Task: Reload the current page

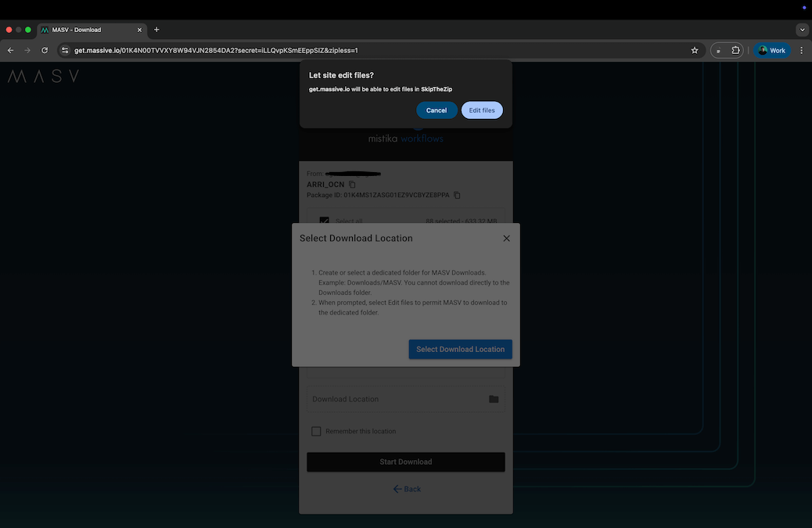Action: pyautogui.click(x=45, y=50)
